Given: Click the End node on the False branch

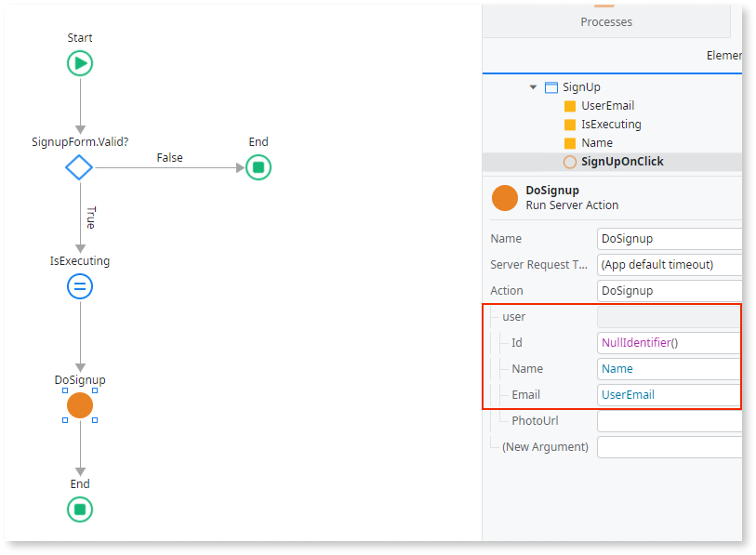Looking at the screenshot, I should [258, 167].
